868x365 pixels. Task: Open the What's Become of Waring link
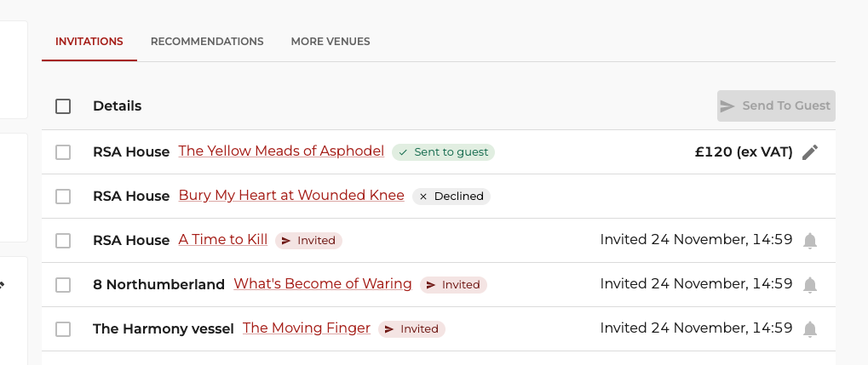(323, 283)
